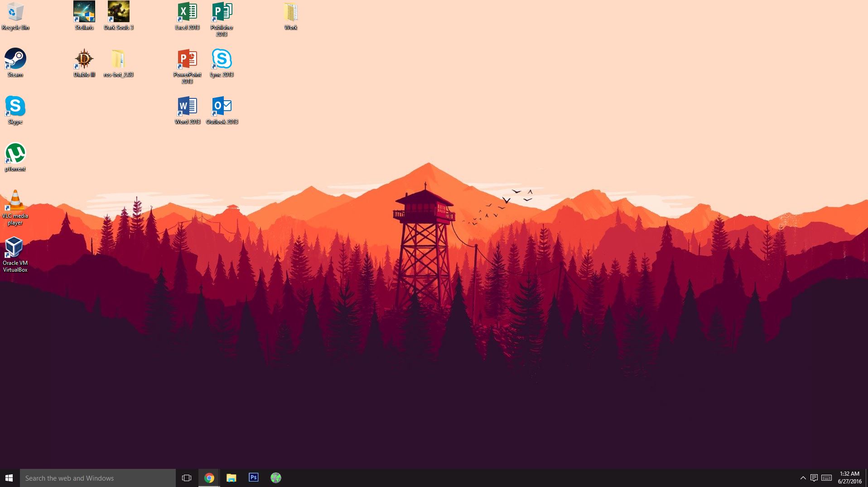Open the touch keyboard from the tray
The image size is (868, 487).
826,478
